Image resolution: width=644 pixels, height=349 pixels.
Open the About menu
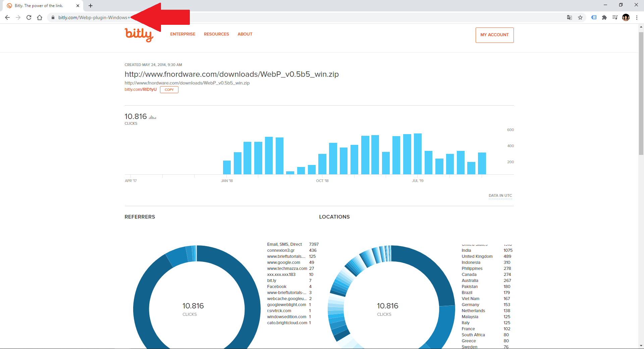pos(245,34)
